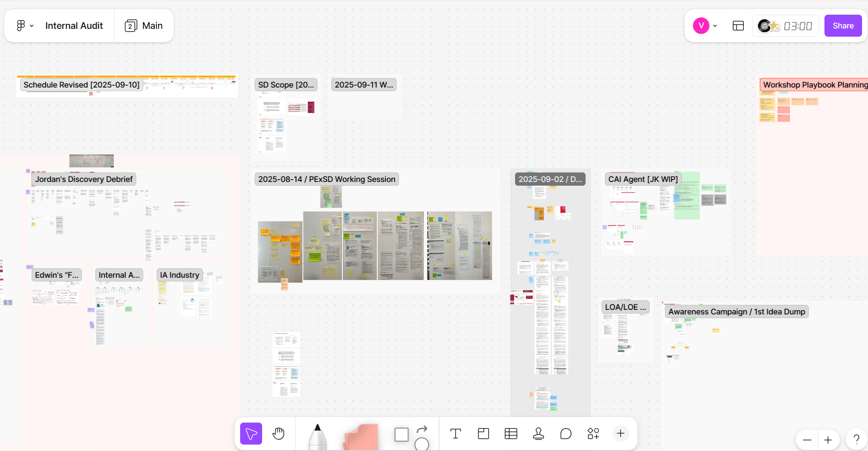This screenshot has height=451, width=868.
Task: Open widgets and templates icon
Action: click(593, 434)
